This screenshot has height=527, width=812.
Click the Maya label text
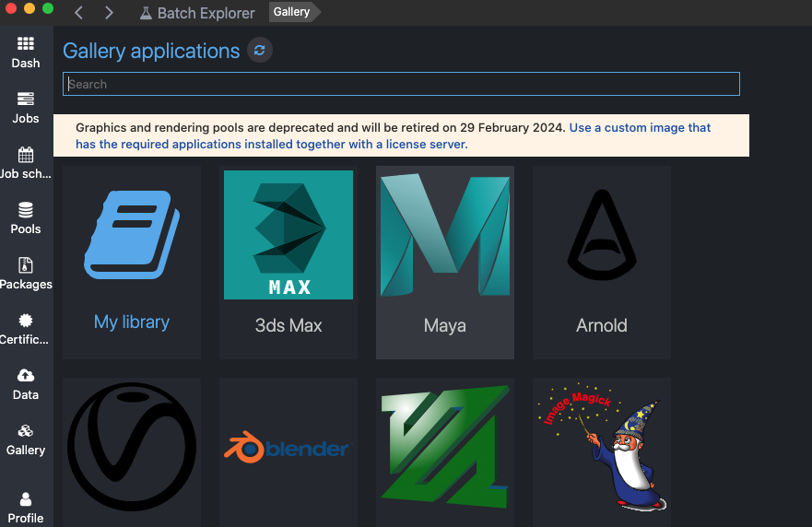(445, 325)
